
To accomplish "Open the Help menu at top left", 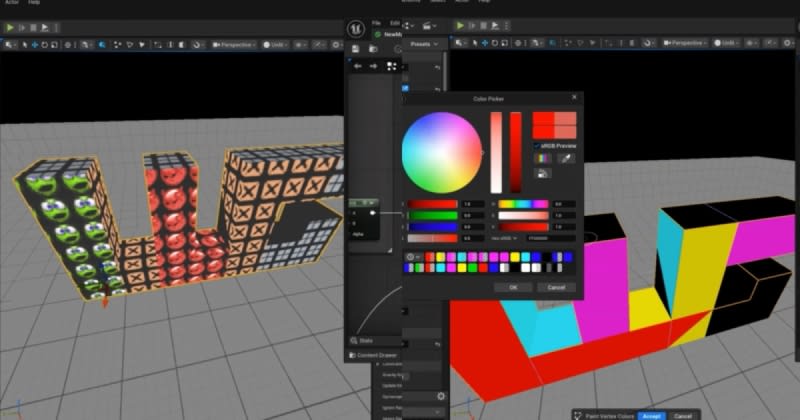I will coord(34,3).
